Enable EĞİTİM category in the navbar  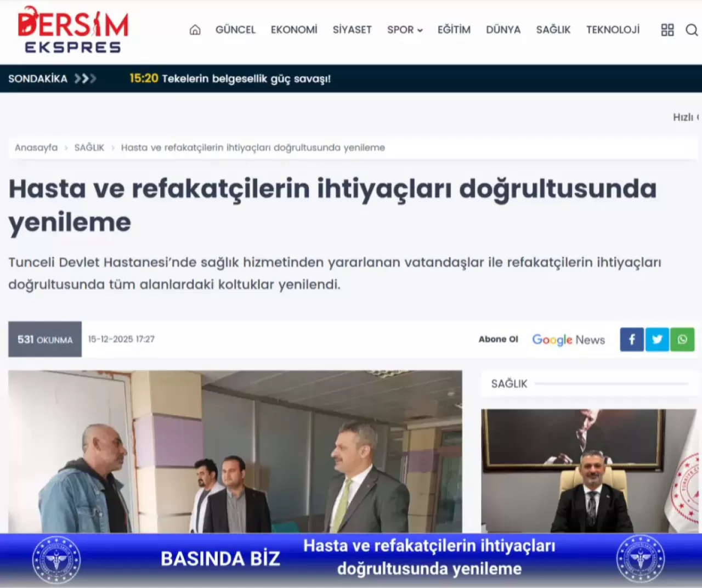point(454,30)
